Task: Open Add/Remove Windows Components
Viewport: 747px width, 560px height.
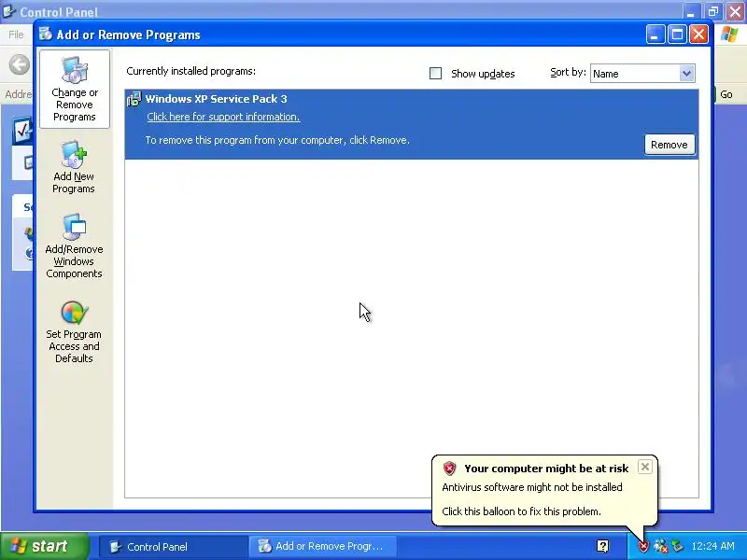Action: click(x=74, y=246)
